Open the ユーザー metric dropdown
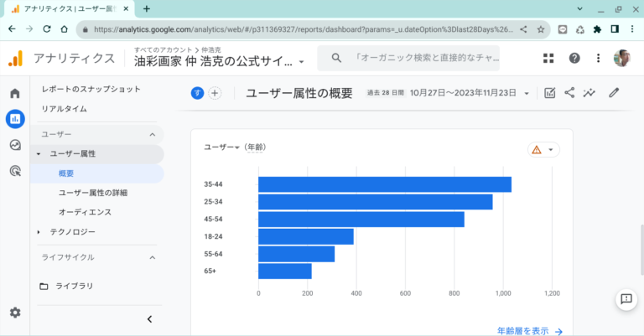 (x=221, y=147)
